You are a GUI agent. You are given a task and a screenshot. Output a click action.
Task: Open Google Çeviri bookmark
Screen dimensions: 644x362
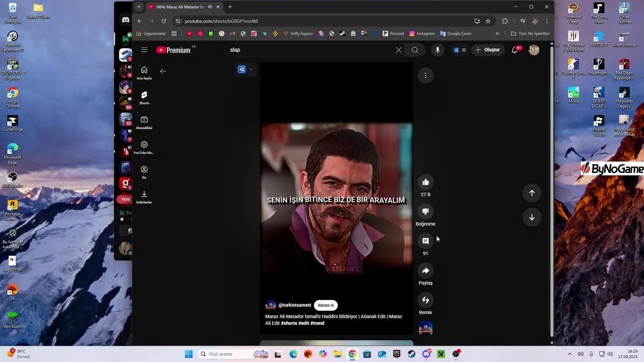pyautogui.click(x=456, y=34)
